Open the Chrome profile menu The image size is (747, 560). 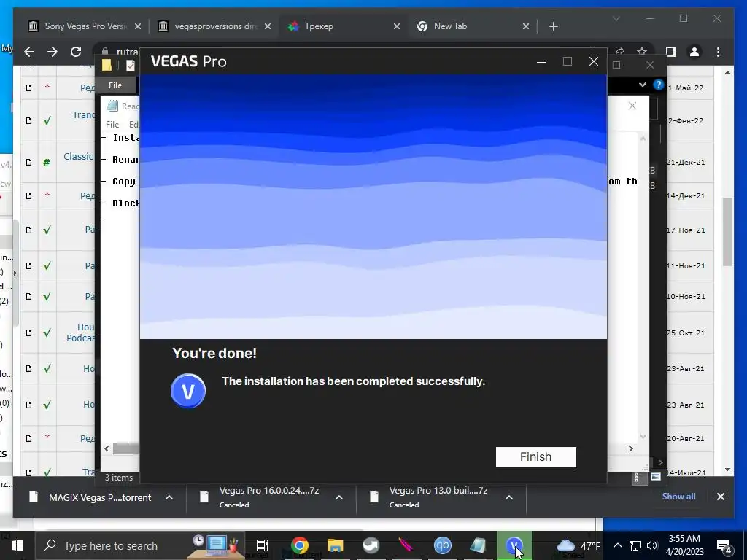[694, 52]
